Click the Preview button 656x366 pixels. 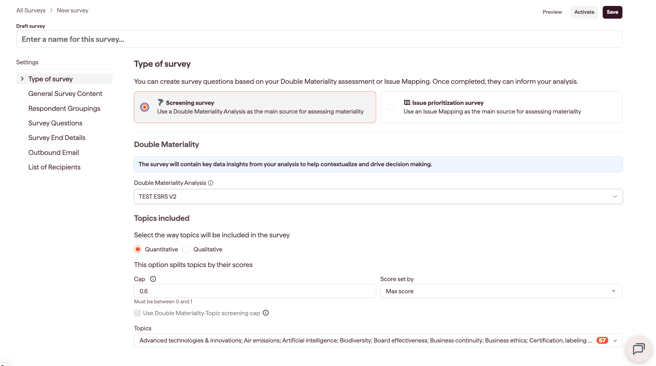552,12
